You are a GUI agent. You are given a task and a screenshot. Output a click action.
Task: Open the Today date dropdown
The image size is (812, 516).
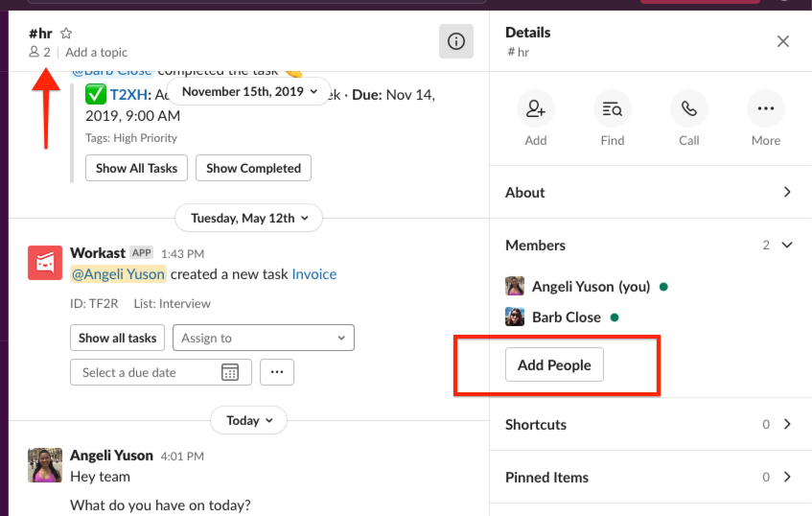tap(248, 420)
